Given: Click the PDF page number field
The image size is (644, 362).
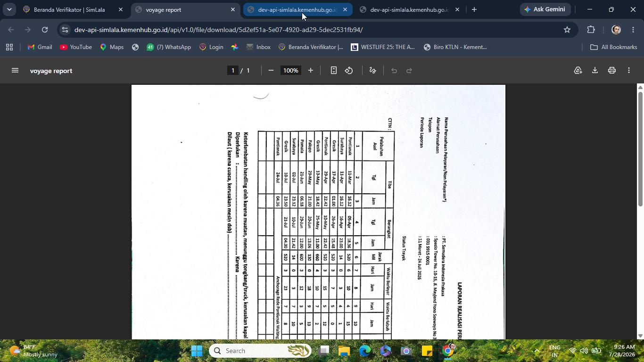Looking at the screenshot, I should pyautogui.click(x=232, y=70).
